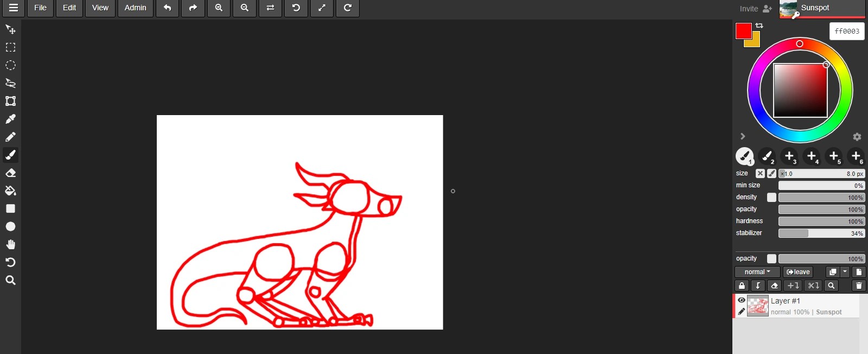
Task: Select the pencil tool
Action: [x=10, y=137]
